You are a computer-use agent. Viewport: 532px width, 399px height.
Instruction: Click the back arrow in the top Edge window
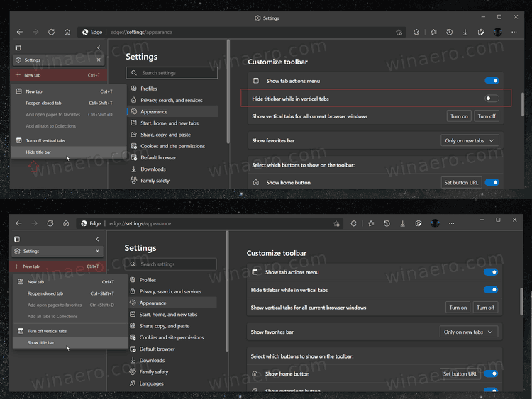tap(20, 32)
